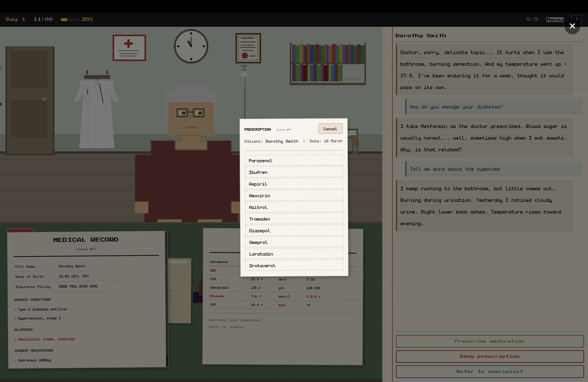The width and height of the screenshot is (588, 382).
Task: Click the day progress bar at 35%
Action: [70, 19]
